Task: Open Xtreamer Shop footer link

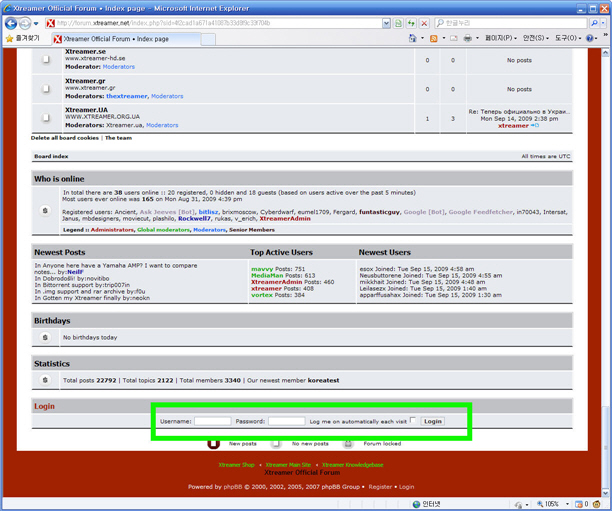Action: point(237,465)
